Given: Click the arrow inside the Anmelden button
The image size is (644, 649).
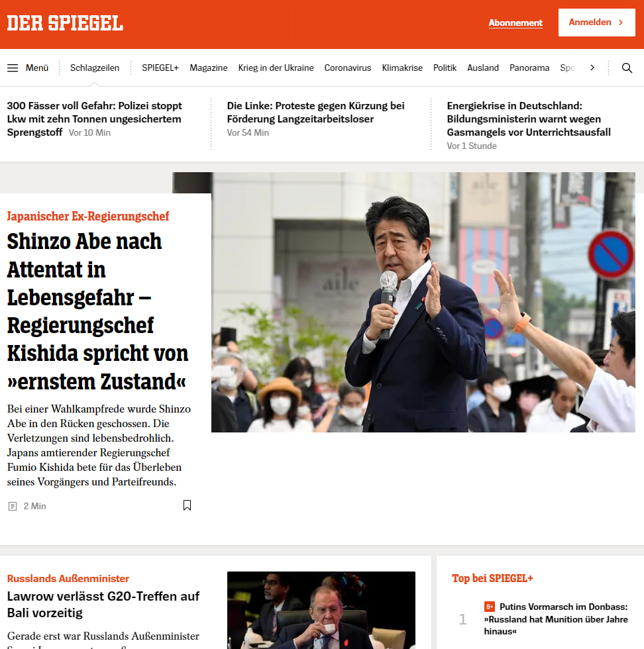Looking at the screenshot, I should (620, 23).
